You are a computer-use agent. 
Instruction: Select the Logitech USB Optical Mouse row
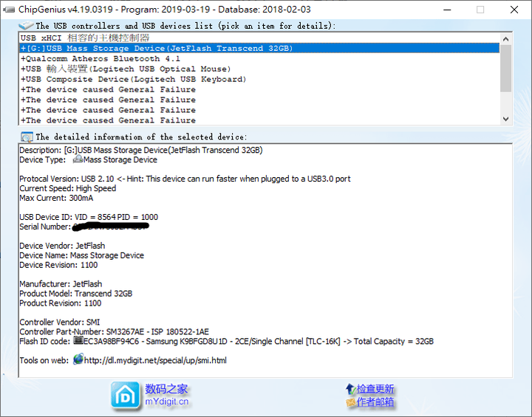click(x=259, y=69)
